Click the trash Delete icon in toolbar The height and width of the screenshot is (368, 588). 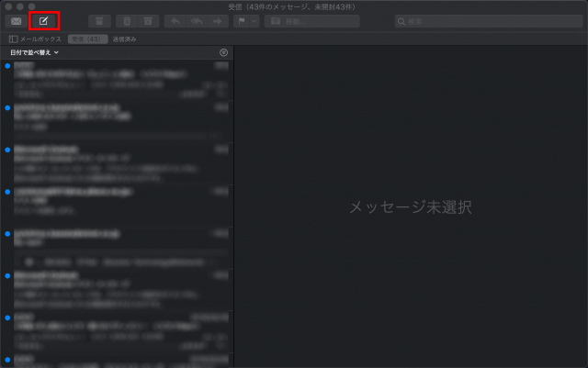tap(127, 20)
